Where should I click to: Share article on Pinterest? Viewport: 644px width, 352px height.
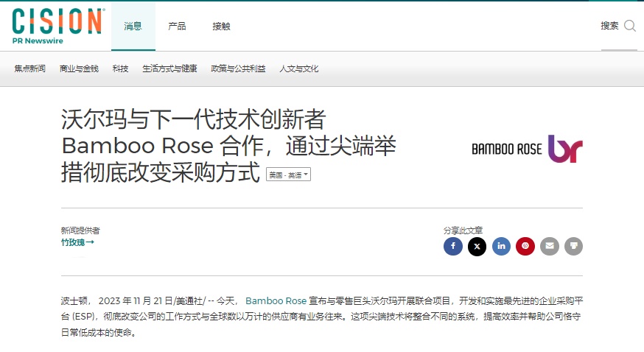pyautogui.click(x=525, y=246)
